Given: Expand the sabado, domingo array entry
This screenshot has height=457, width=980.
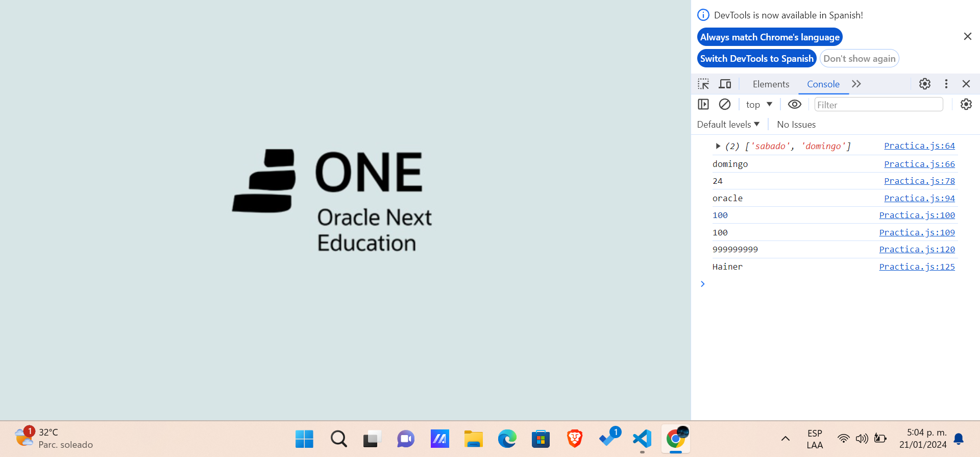Looking at the screenshot, I should click(x=718, y=146).
